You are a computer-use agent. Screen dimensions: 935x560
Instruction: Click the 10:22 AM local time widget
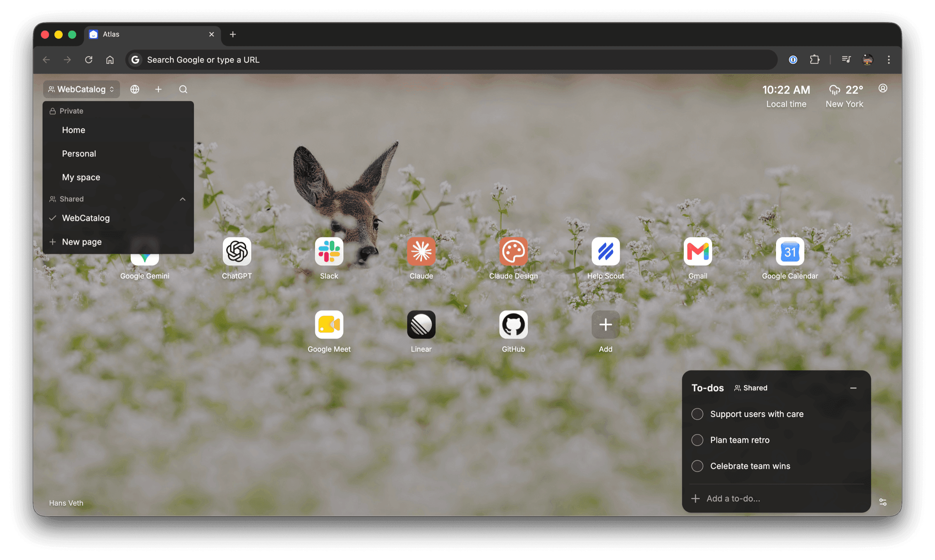[786, 96]
